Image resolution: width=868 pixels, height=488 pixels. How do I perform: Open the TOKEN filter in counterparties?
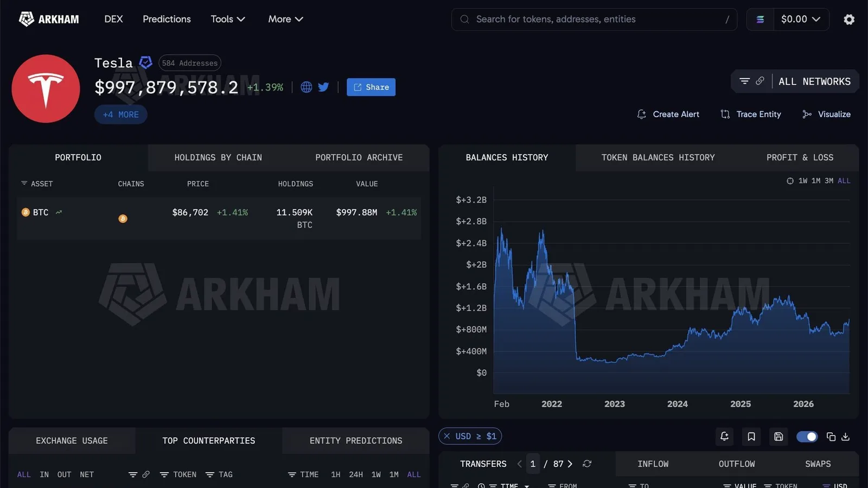coord(178,475)
